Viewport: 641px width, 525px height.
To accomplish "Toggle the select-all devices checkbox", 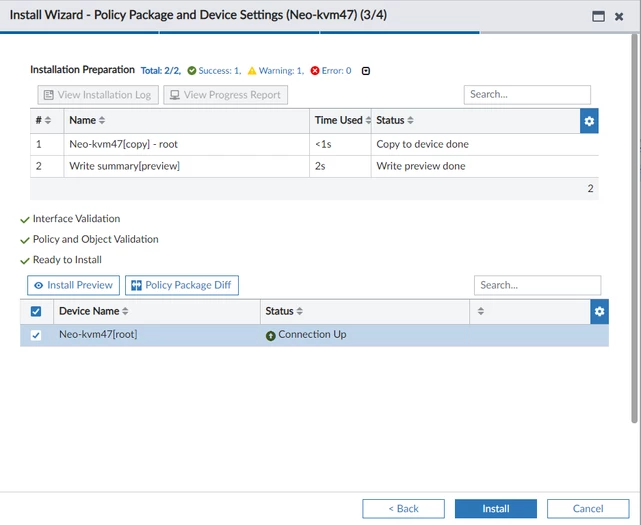I will coord(36,312).
